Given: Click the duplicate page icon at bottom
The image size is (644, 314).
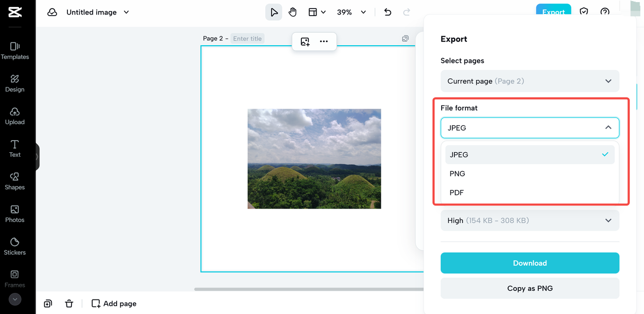Looking at the screenshot, I should [x=48, y=303].
